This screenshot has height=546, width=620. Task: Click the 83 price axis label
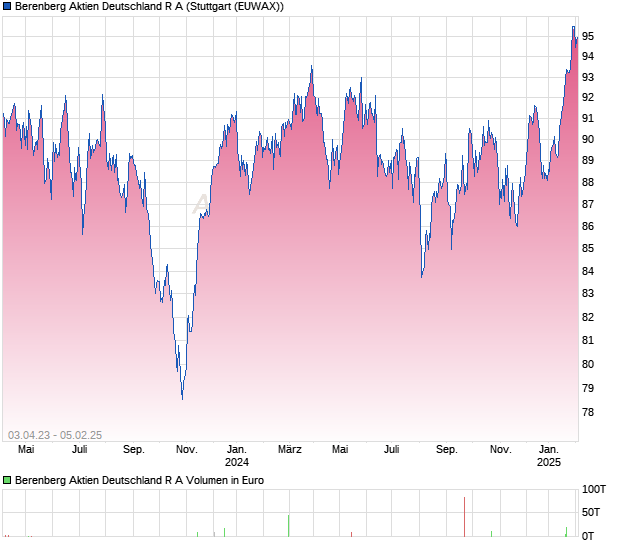coord(588,293)
